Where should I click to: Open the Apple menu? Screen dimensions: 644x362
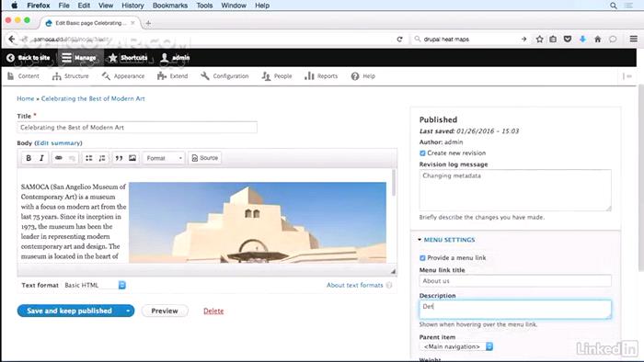tap(15, 6)
